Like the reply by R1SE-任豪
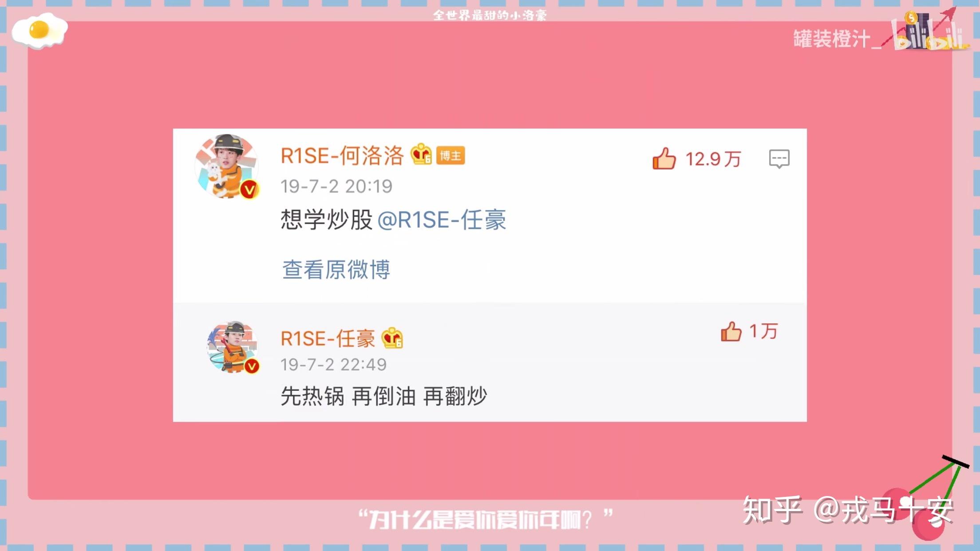Image resolution: width=980 pixels, height=551 pixels. 731,331
